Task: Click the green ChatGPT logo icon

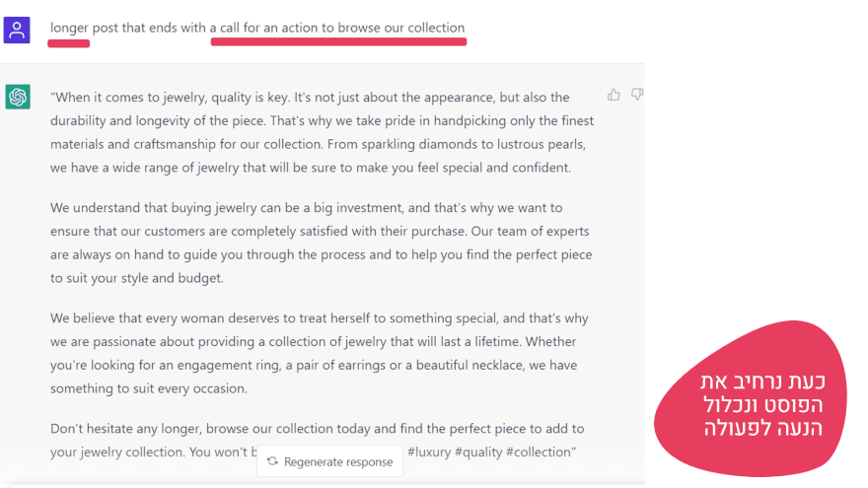Action: [18, 97]
